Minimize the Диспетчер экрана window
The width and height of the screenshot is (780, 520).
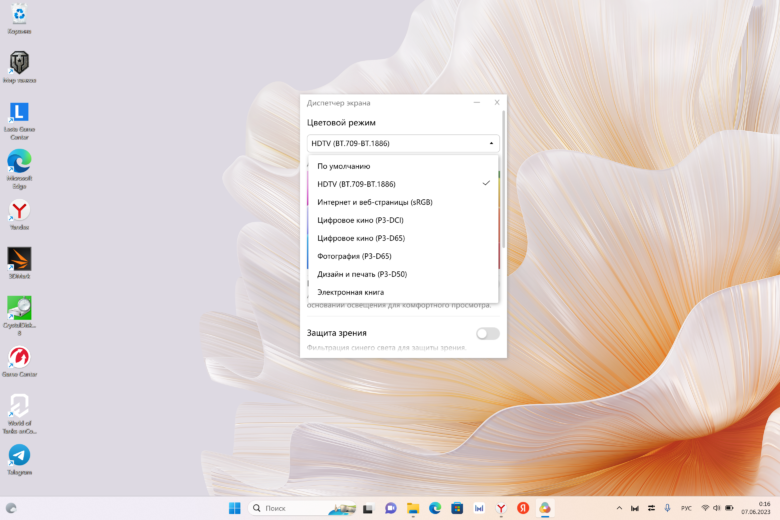pos(477,103)
